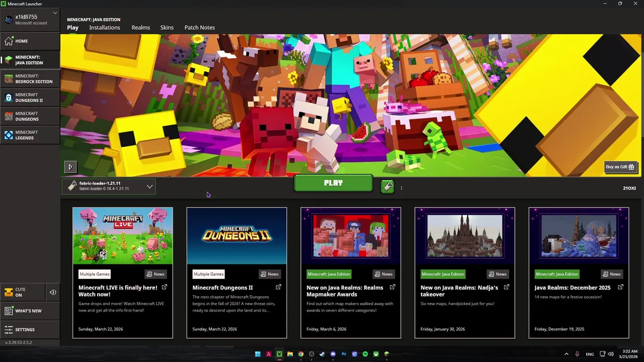644x362 pixels.
Task: Open Minecraft Dungeons II in sidebar
Action: pyautogui.click(x=30, y=98)
